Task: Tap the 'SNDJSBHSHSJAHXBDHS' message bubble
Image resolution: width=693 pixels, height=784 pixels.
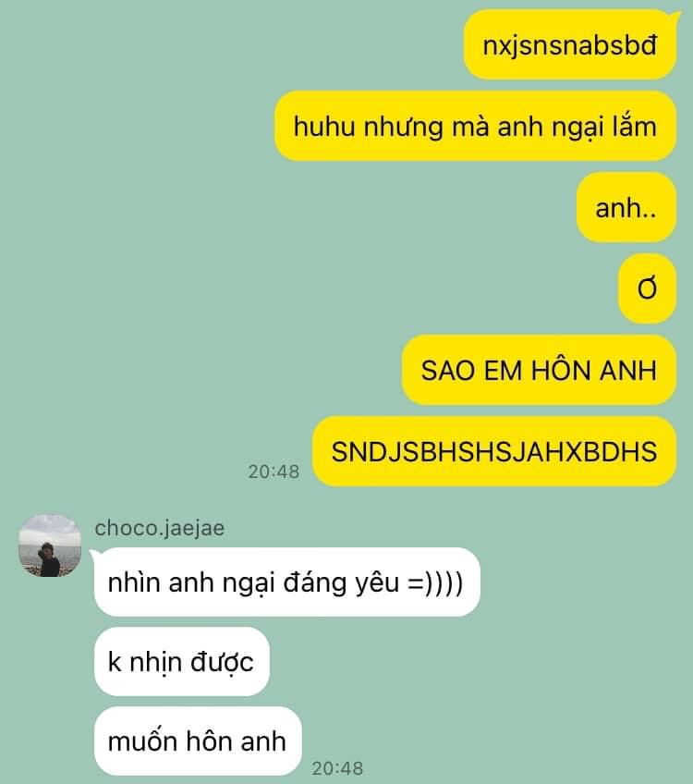Action: click(x=494, y=451)
